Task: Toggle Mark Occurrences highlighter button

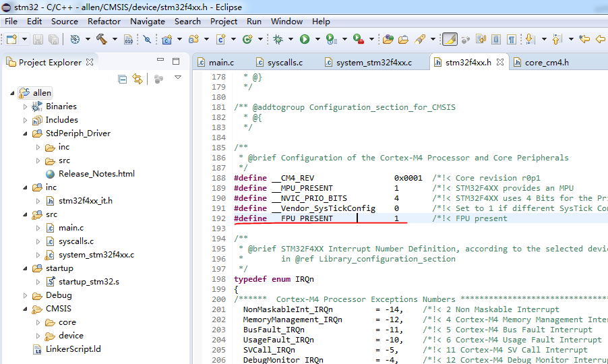Action: tap(450, 39)
